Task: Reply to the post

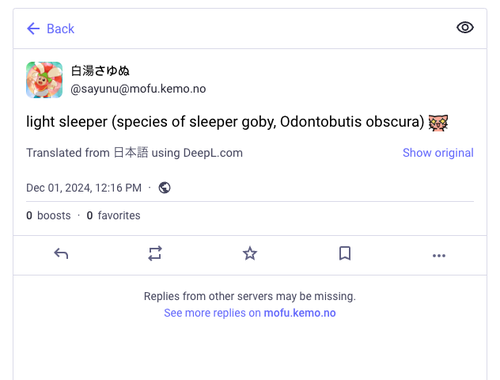Action: tap(61, 254)
